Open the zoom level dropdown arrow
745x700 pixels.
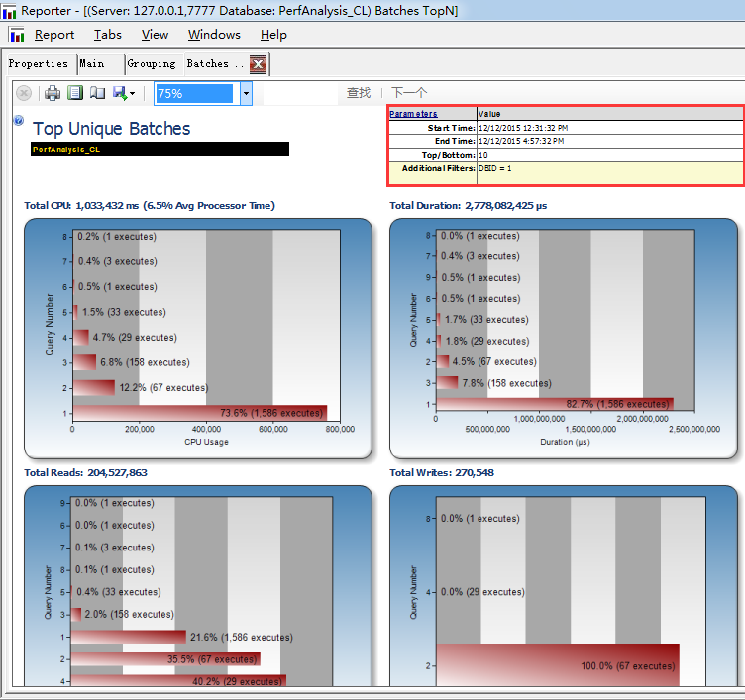click(246, 93)
